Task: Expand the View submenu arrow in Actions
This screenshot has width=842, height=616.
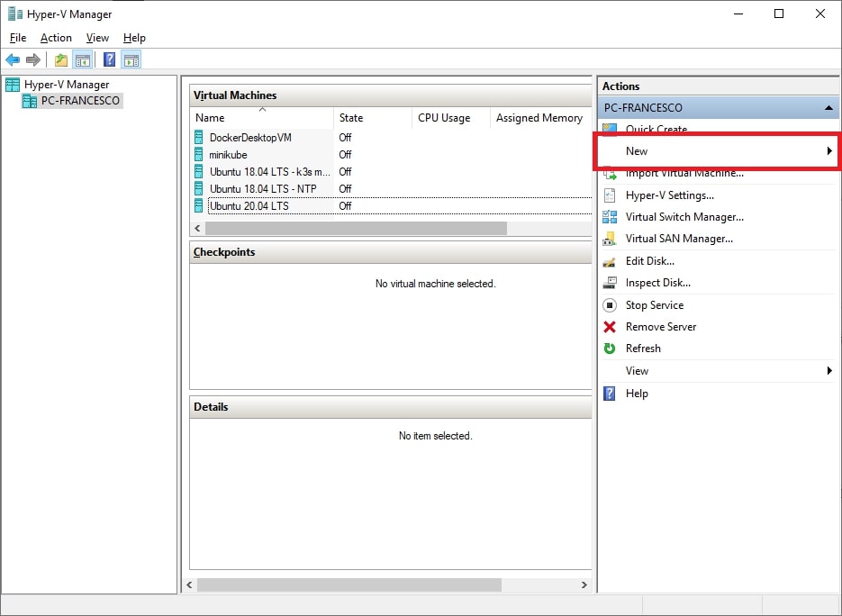Action: 829,370
